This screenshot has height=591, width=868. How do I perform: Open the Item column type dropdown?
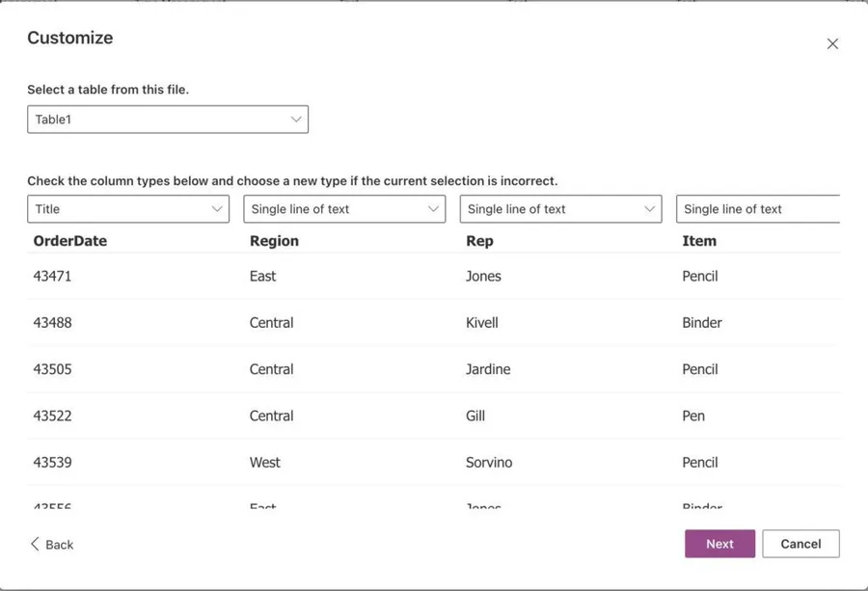(758, 209)
